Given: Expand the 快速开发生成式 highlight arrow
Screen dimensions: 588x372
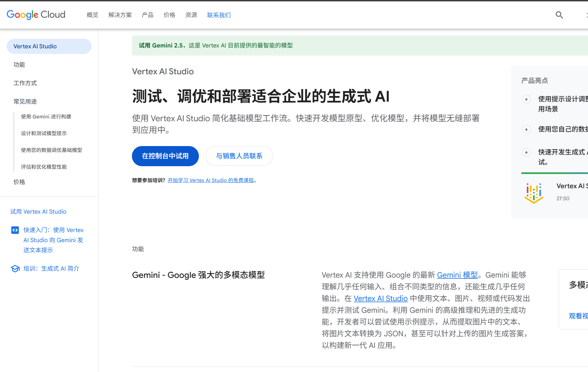Looking at the screenshot, I should (x=526, y=152).
